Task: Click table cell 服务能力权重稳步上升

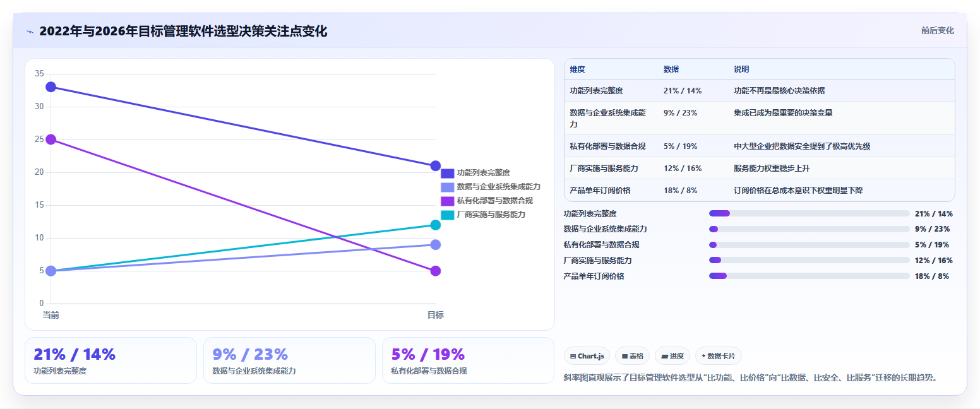Action: pos(772,169)
